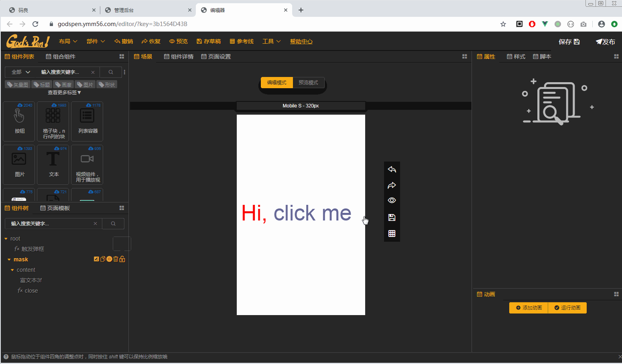Delete the mask component via trash icon
Screen dimensions: 622x364
coord(116,259)
